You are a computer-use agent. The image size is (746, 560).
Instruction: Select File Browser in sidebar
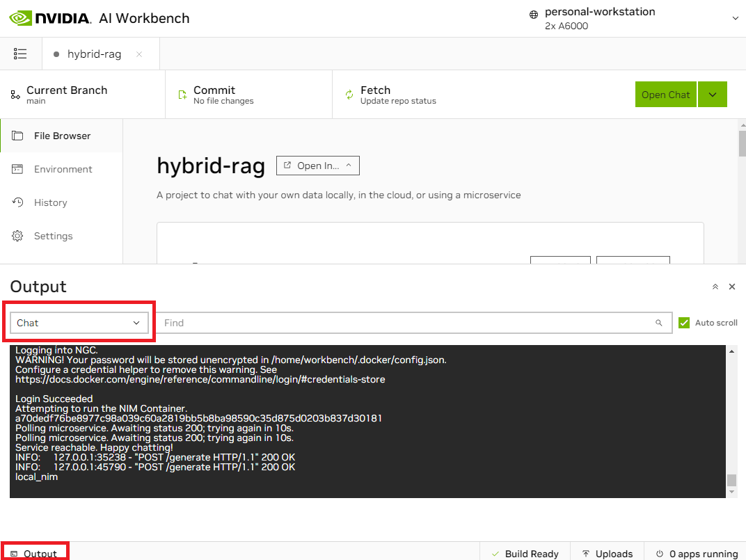(x=62, y=136)
